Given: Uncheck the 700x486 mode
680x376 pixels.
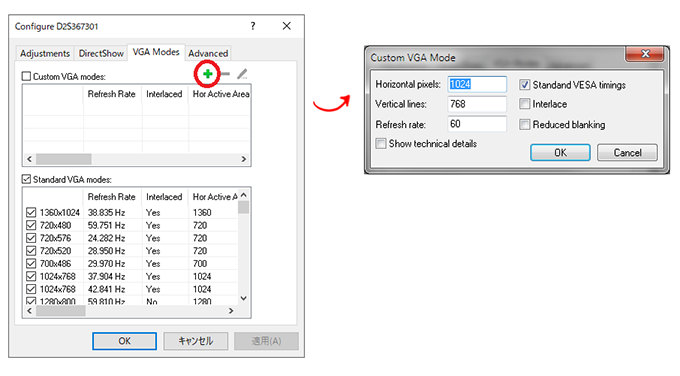Looking at the screenshot, I should (x=31, y=264).
